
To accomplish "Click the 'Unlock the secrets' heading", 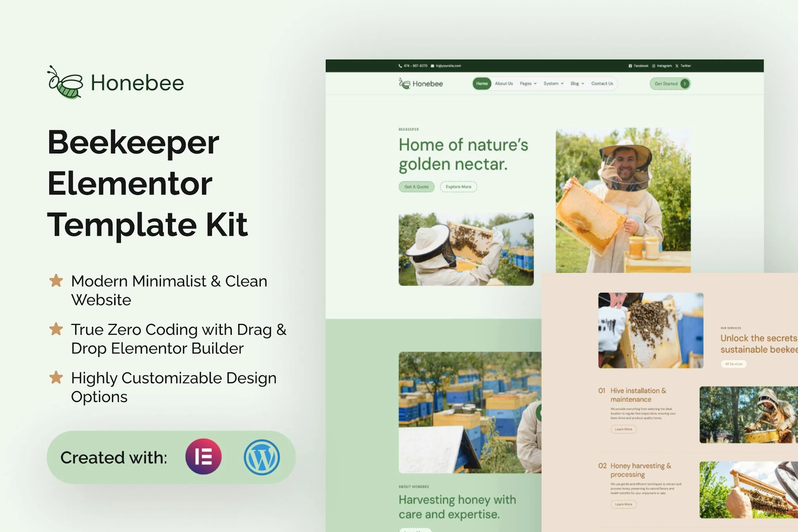I will [x=759, y=344].
